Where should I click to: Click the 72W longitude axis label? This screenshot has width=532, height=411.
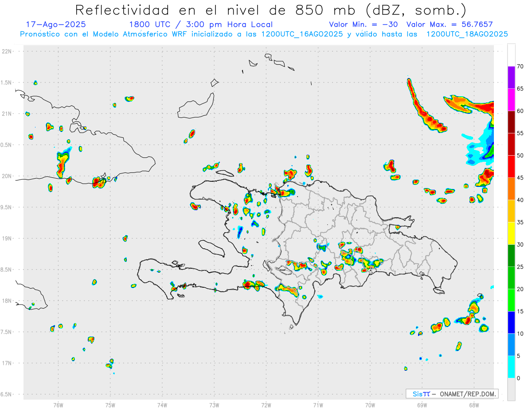(266, 404)
